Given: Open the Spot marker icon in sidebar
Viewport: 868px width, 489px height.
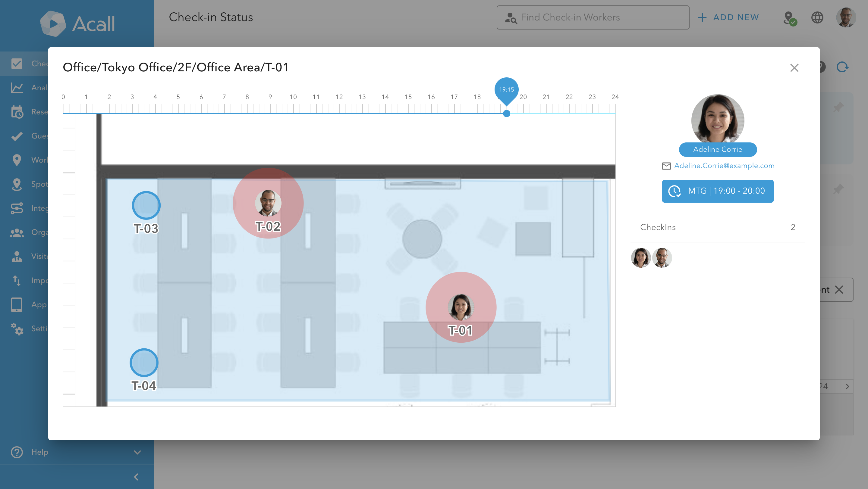Looking at the screenshot, I should pyautogui.click(x=17, y=184).
